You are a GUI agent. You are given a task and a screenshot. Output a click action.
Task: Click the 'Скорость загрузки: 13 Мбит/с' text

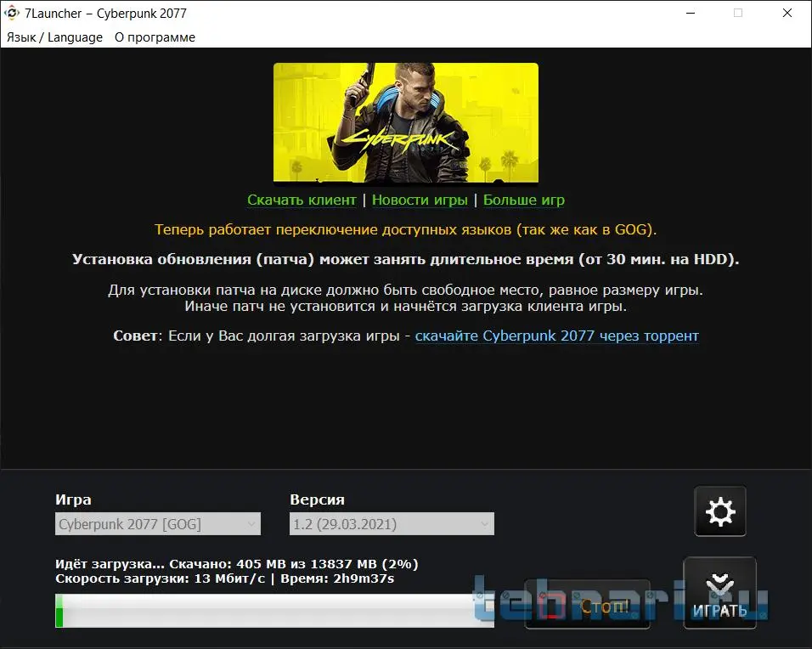pyautogui.click(x=160, y=578)
